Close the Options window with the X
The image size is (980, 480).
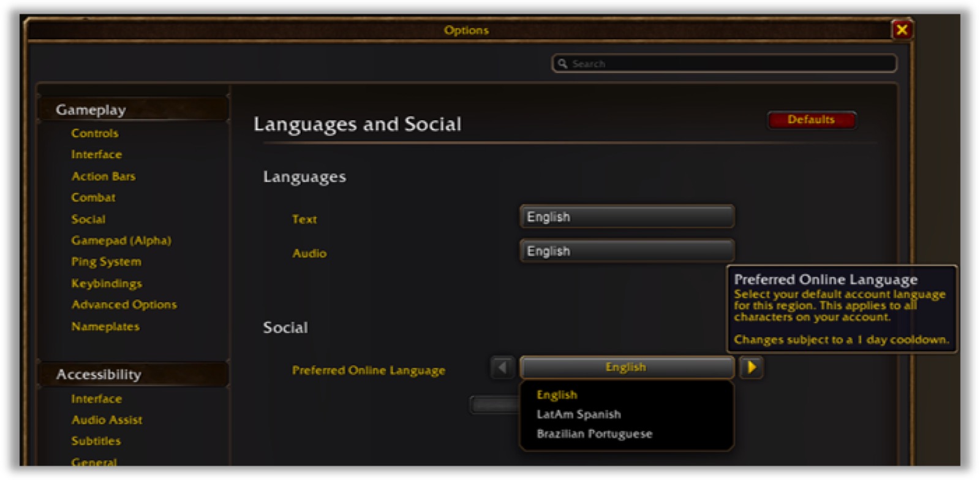(902, 29)
